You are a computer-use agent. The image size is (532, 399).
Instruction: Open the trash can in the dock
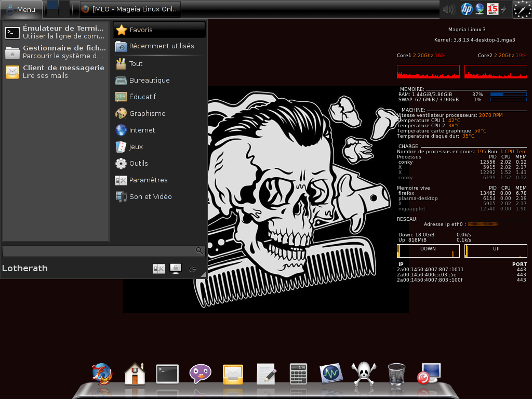tap(396, 374)
